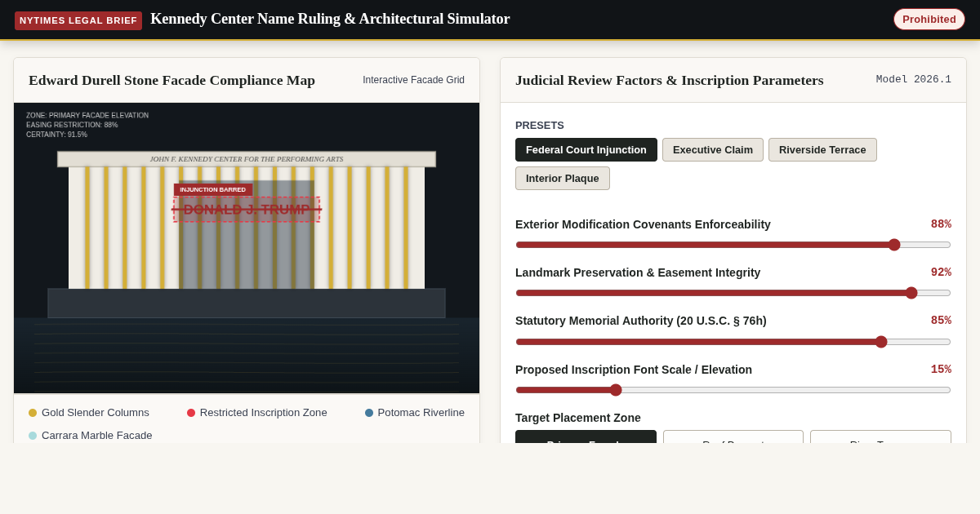
Task: Click the Kennedy Center Name Ruling title
Action: [x=330, y=19]
